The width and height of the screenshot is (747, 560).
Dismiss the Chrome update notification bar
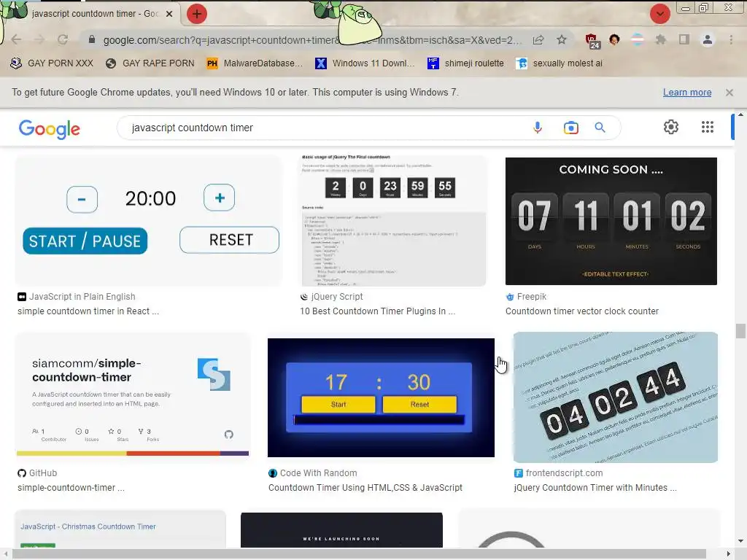[x=729, y=93]
